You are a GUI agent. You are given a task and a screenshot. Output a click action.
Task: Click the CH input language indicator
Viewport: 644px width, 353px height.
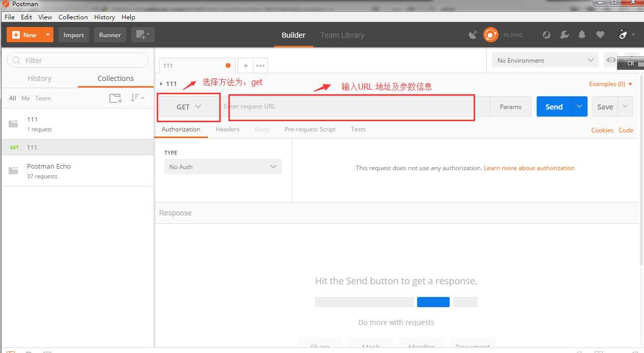[630, 64]
